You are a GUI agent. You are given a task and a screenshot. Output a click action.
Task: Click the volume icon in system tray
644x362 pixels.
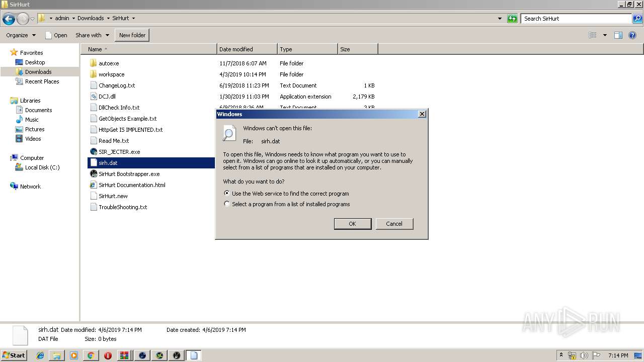(584, 355)
